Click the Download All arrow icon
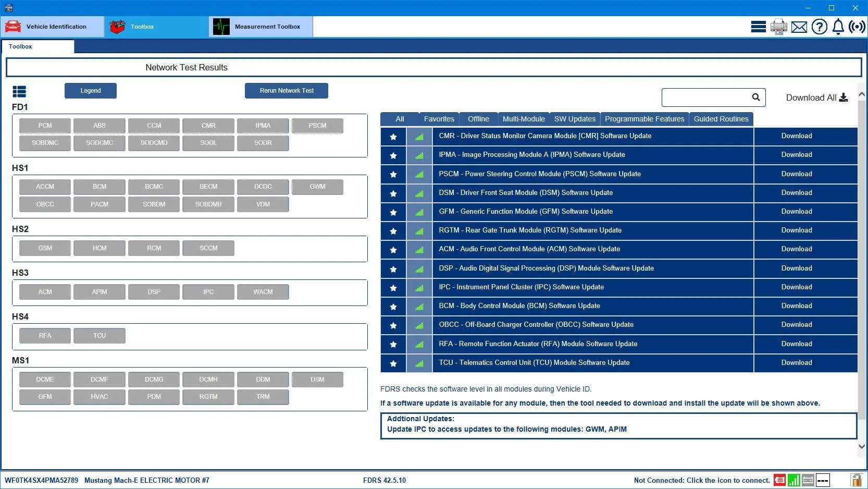Screen dimensions: 868x489 point(844,97)
